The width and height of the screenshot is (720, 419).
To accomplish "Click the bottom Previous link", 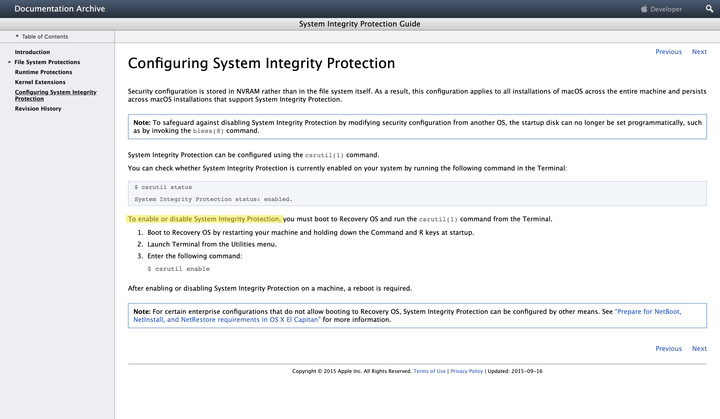I will tap(668, 349).
